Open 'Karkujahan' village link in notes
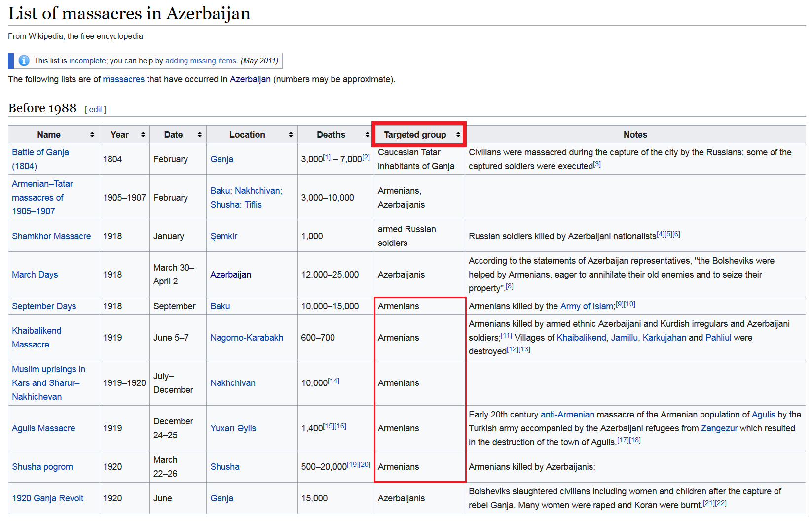The width and height of the screenshot is (812, 521). (664, 338)
